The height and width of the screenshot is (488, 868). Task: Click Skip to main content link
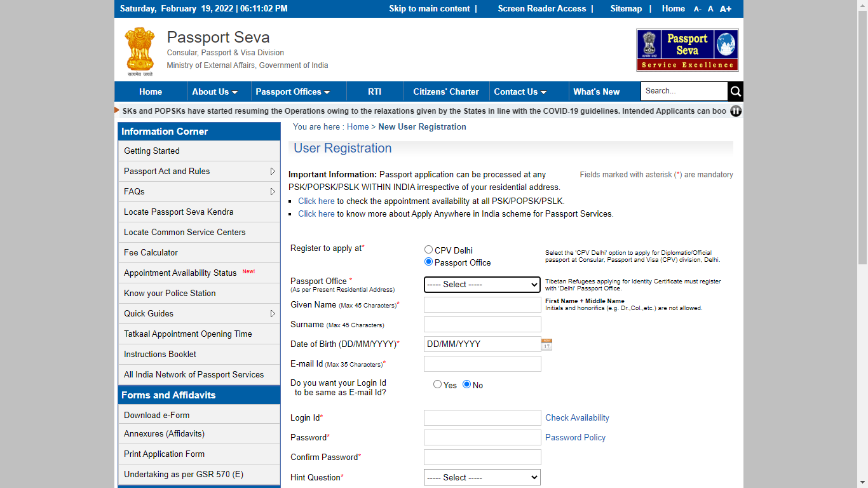430,9
